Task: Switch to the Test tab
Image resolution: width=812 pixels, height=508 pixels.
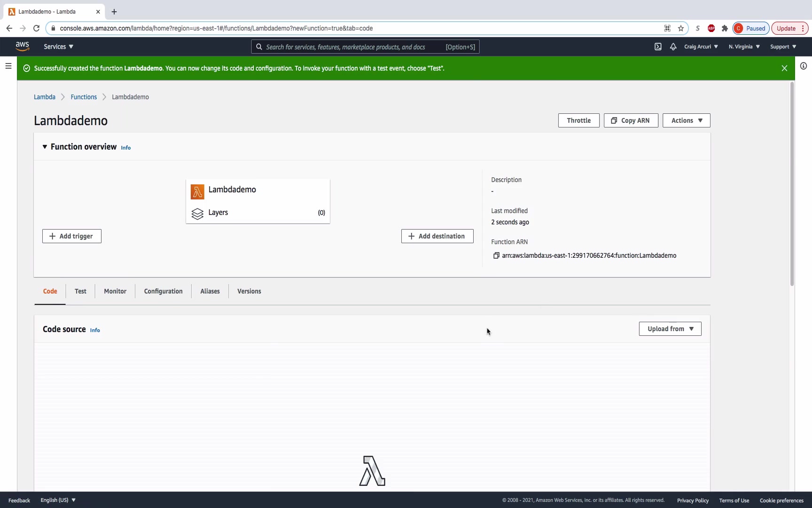Action: coord(80,291)
